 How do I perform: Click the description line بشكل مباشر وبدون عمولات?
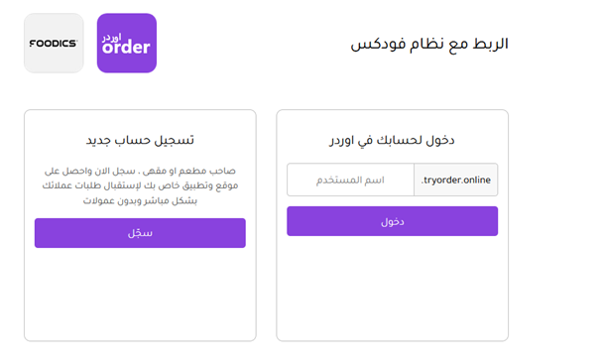point(140,200)
